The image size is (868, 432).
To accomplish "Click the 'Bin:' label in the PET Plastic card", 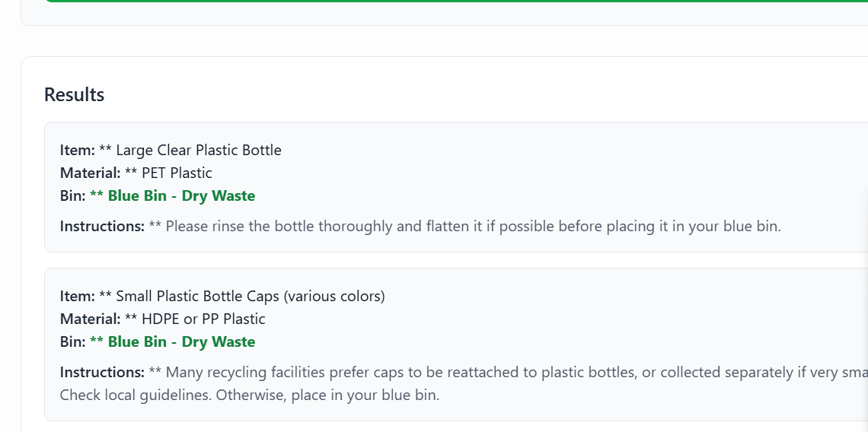I will 72,195.
